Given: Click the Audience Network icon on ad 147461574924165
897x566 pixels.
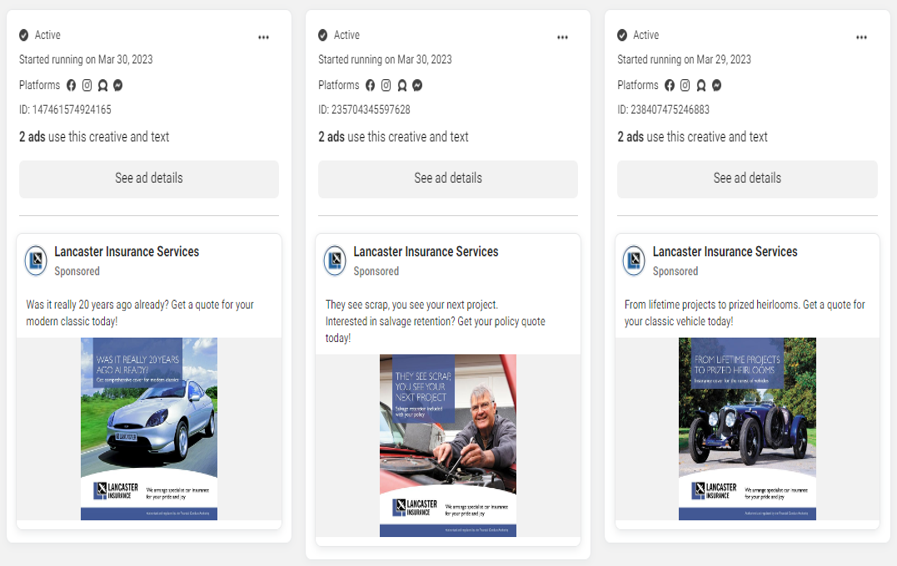Looking at the screenshot, I should (102, 85).
